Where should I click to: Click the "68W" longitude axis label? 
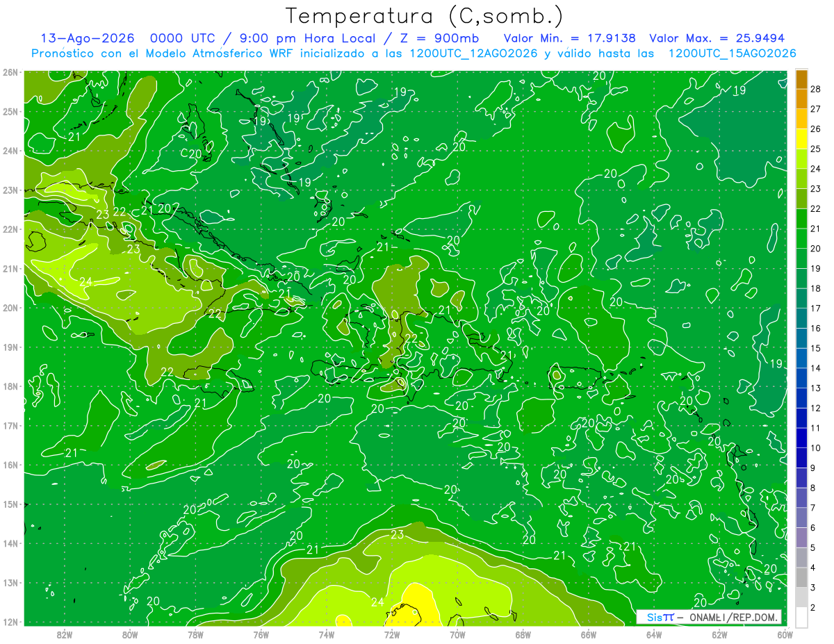523,634
